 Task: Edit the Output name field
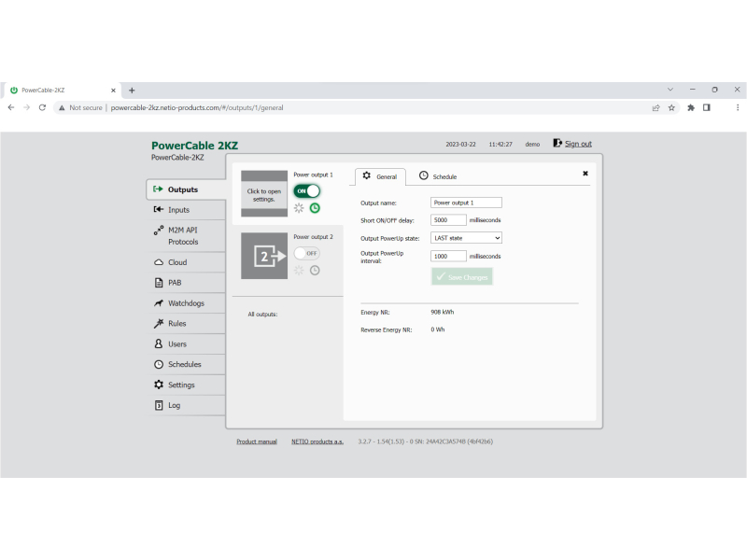tap(466, 203)
